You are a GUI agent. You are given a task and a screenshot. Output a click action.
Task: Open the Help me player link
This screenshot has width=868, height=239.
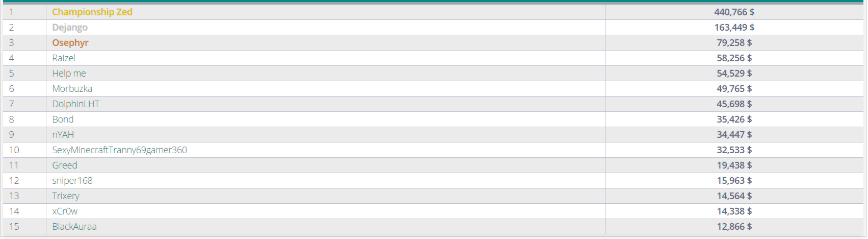69,73
